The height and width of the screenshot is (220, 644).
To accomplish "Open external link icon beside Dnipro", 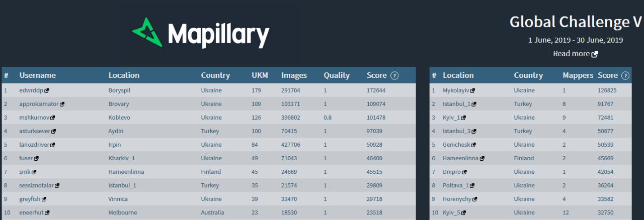I will [x=464, y=172].
